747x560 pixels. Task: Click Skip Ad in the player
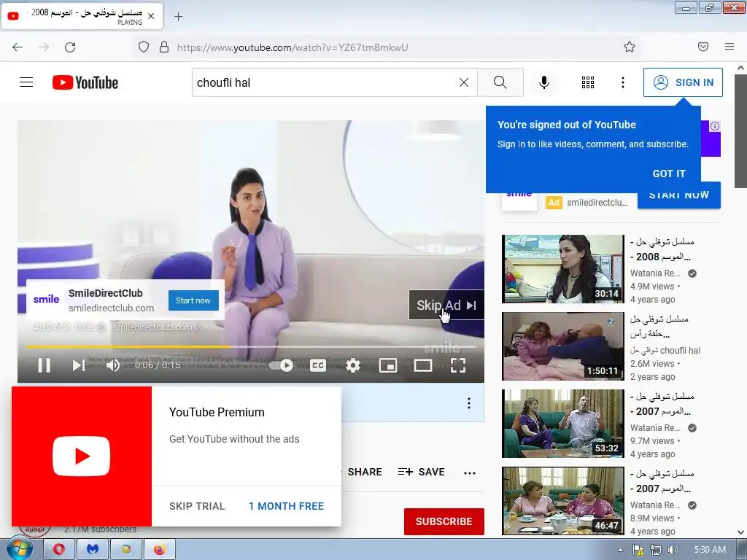446,306
